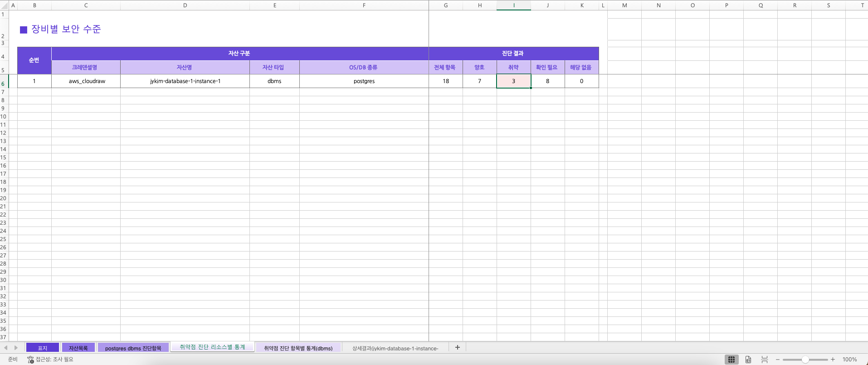This screenshot has width=868, height=365.
Task: Switch to Page Layout view
Action: [x=748, y=360]
